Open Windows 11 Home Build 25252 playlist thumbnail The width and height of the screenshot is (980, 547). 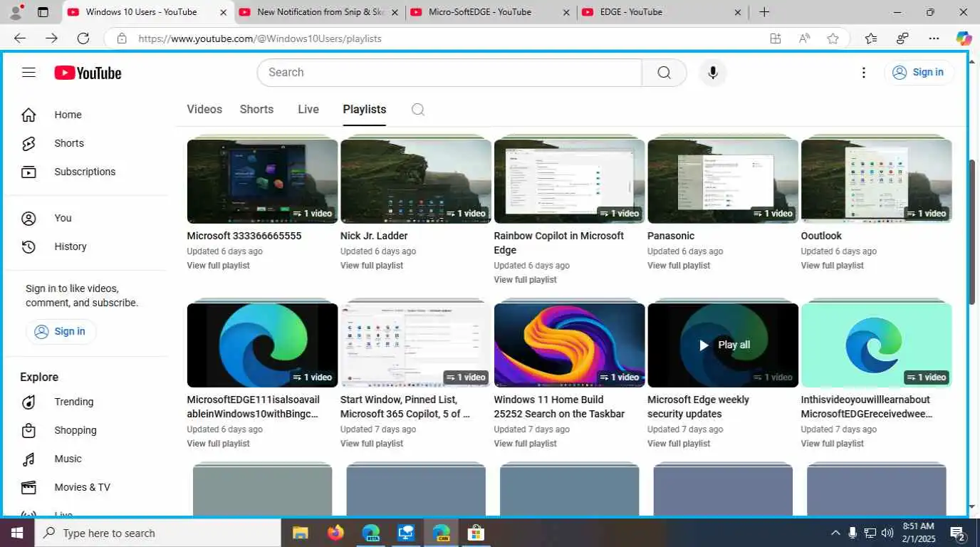[x=569, y=345]
